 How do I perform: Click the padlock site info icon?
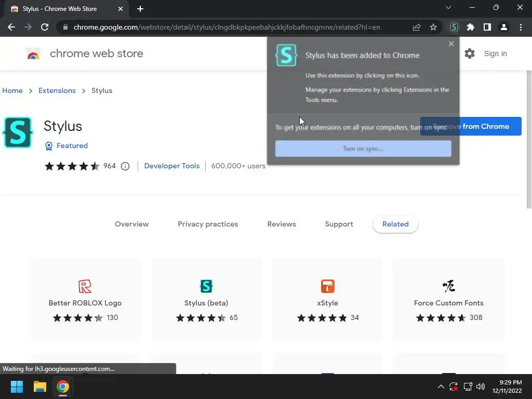[x=65, y=27]
